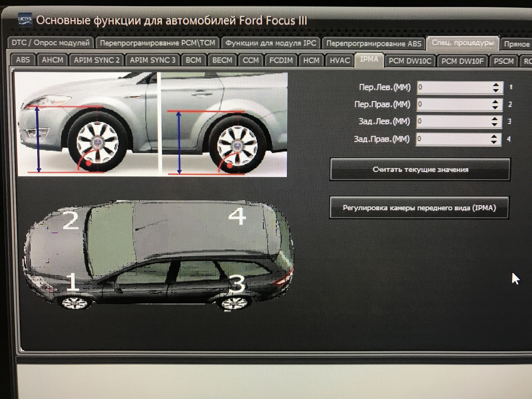Select the ABS module tab

pos(23,60)
